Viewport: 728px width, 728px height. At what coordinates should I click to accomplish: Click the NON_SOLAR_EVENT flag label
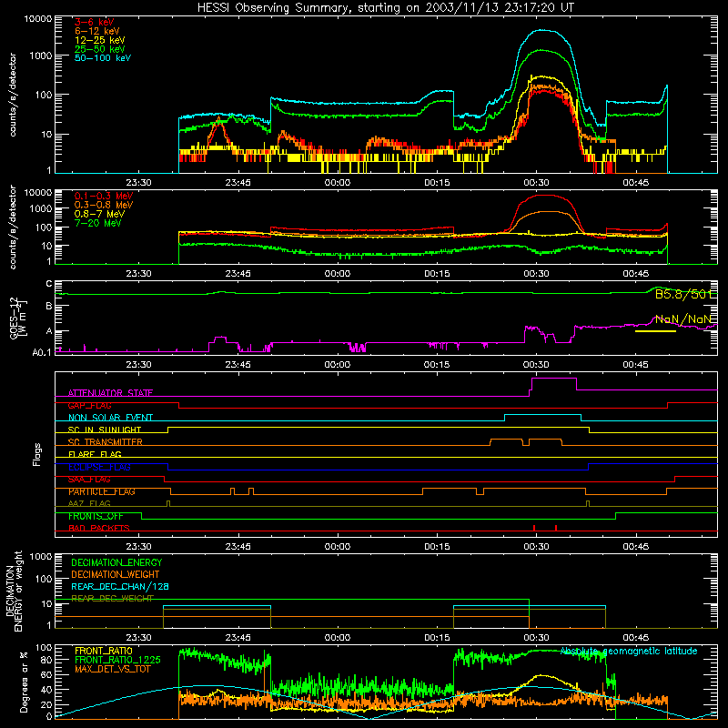click(x=110, y=418)
